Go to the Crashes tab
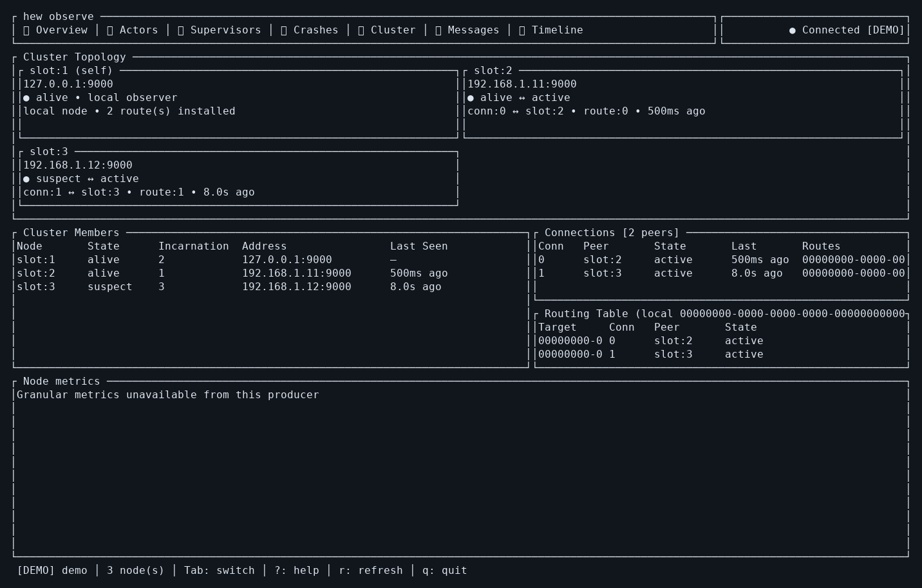 310,30
